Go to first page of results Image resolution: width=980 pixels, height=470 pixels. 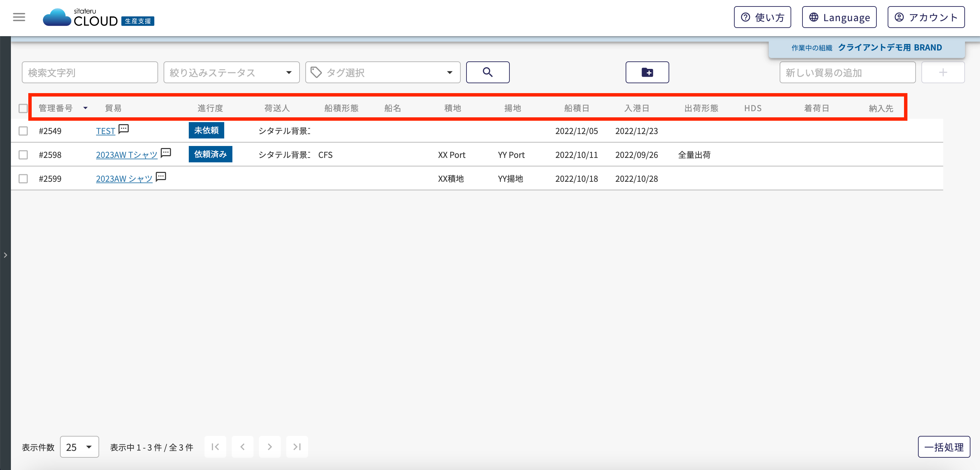pos(215,447)
